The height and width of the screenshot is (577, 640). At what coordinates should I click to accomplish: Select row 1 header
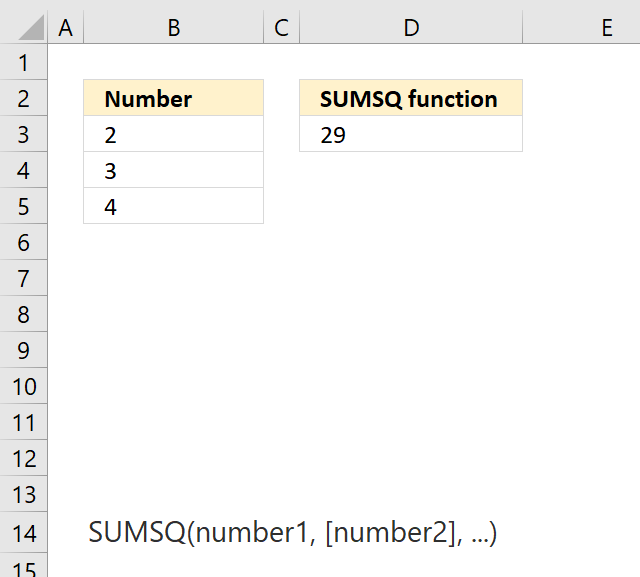[x=23, y=62]
